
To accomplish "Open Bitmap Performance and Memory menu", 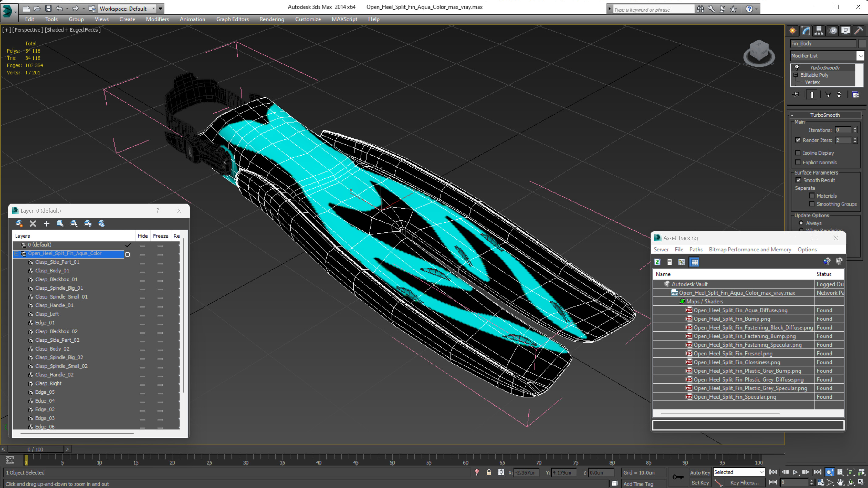I will click(x=750, y=250).
